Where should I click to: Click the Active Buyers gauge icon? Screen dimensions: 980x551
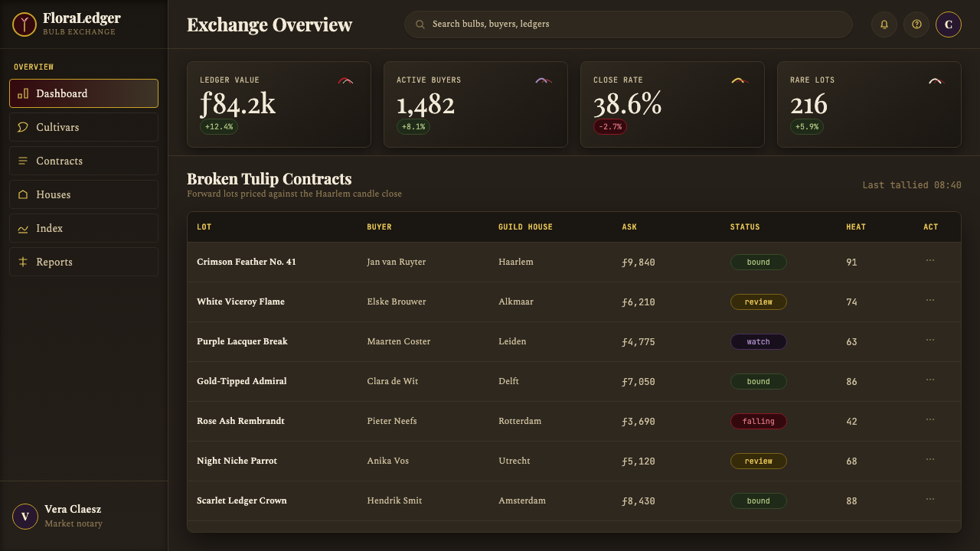click(543, 80)
